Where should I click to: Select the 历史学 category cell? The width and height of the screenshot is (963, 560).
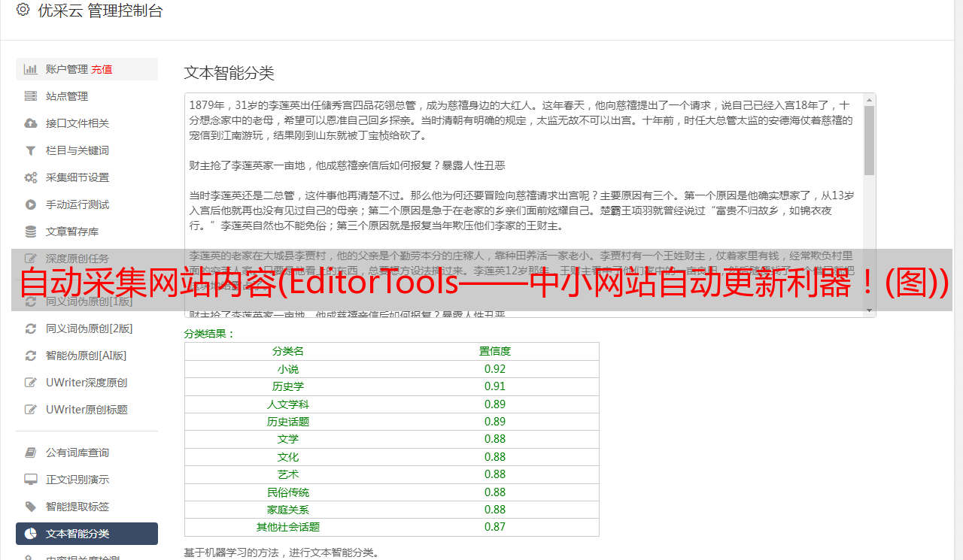(x=288, y=386)
